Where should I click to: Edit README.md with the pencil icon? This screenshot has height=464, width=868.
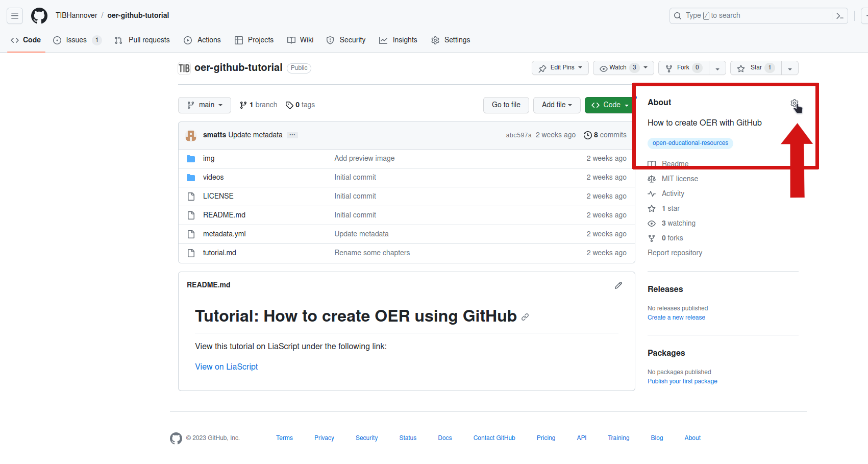coord(618,285)
